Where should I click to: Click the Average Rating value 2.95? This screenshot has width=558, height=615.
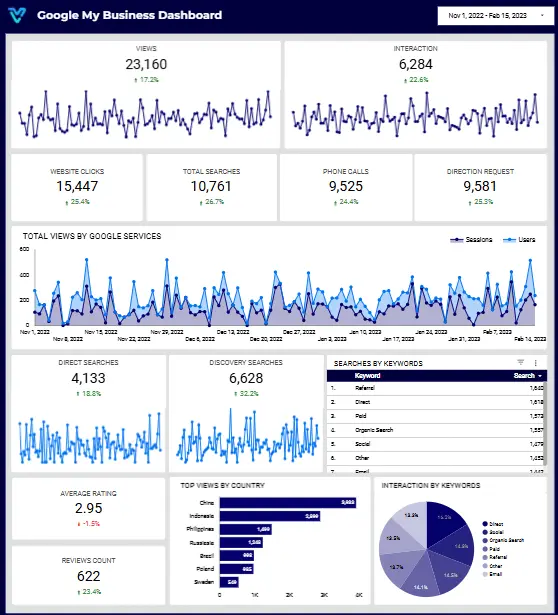[88, 508]
